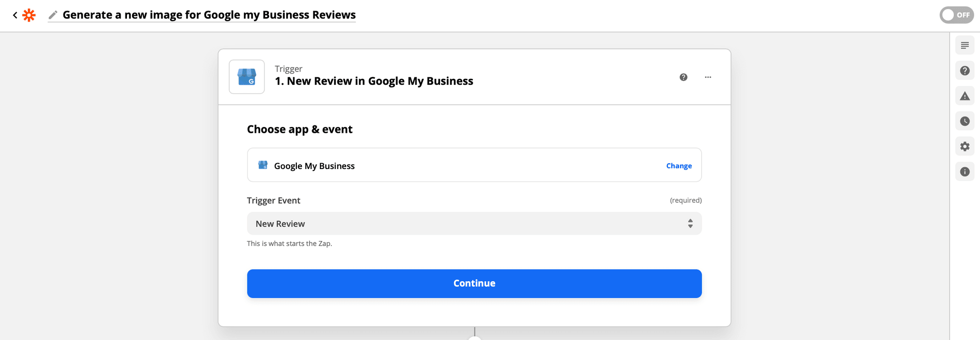Open the sidebar history clock icon

click(965, 121)
